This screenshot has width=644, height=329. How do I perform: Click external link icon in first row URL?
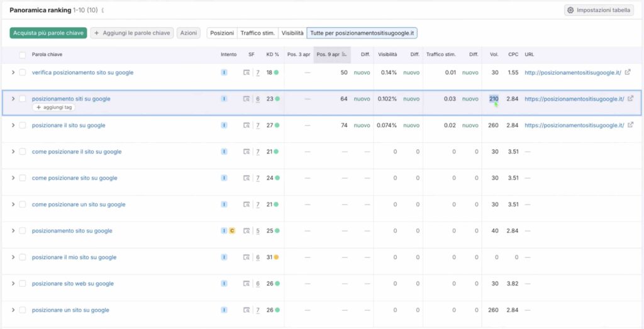coord(626,72)
